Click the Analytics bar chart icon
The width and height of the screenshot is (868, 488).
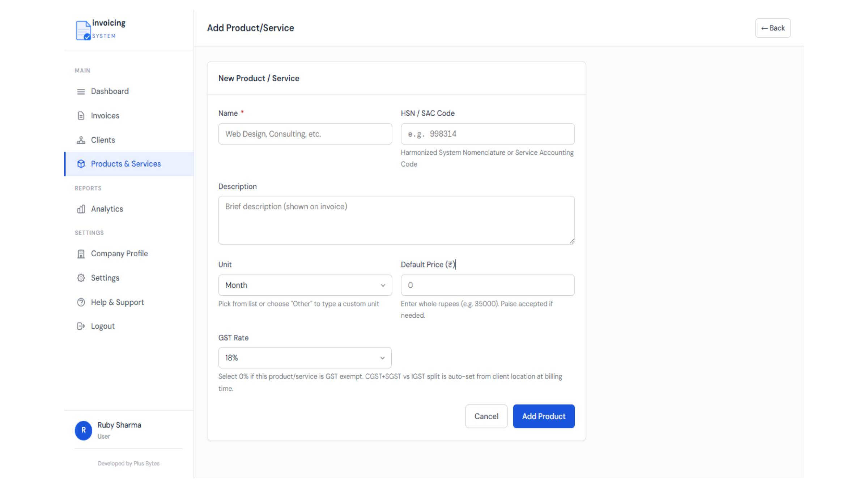tap(81, 209)
